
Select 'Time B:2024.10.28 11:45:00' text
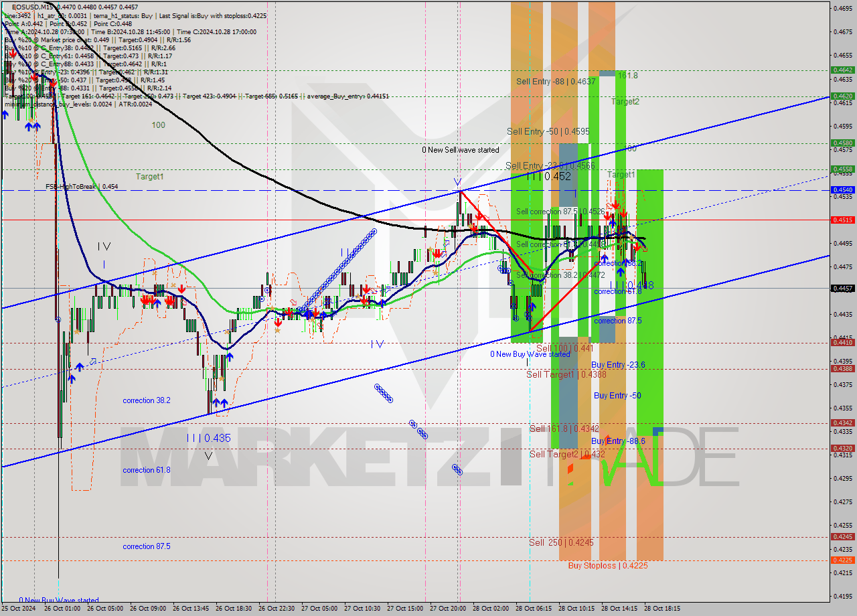[x=132, y=31]
